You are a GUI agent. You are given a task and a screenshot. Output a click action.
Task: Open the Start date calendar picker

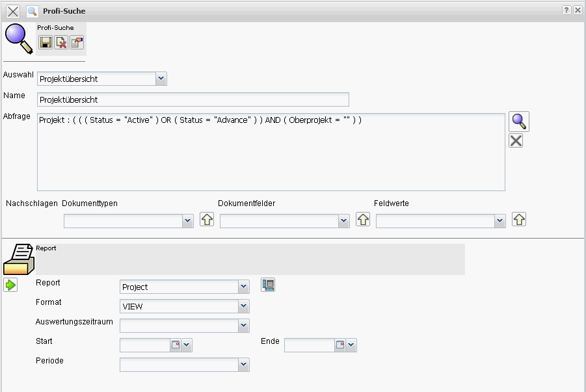pyautogui.click(x=176, y=345)
